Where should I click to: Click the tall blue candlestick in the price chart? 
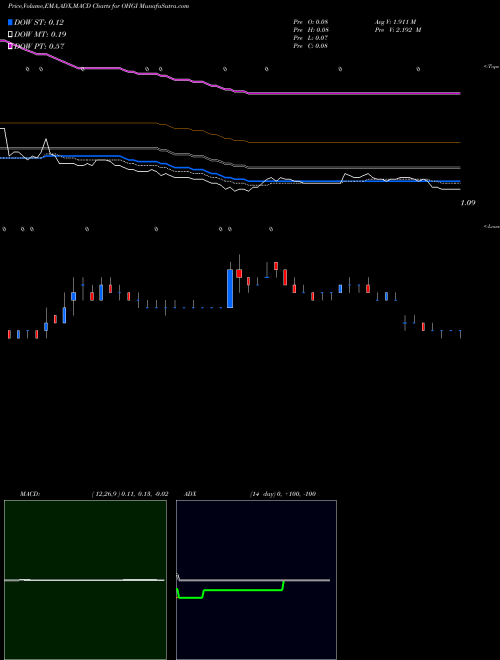(230, 288)
